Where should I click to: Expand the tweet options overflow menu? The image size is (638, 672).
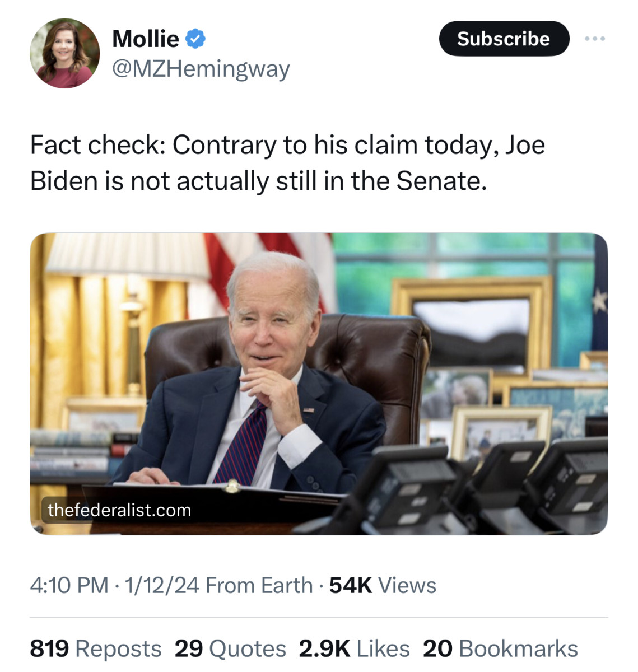(595, 38)
